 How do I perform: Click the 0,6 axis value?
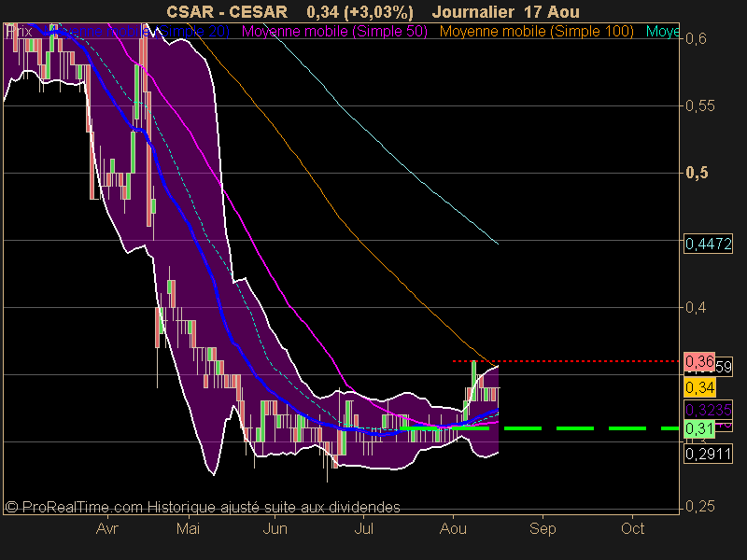[696, 38]
